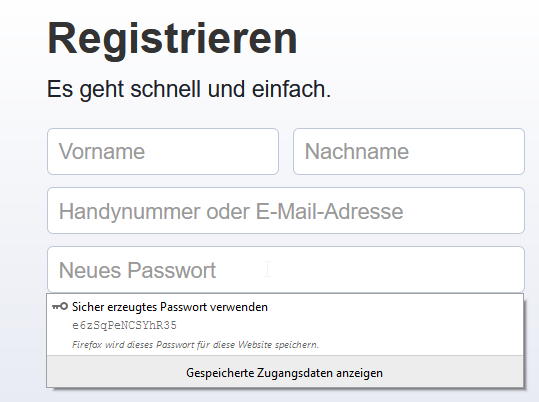539x402 pixels.
Task: Click the Vorname placeholder text
Action: coord(102,152)
